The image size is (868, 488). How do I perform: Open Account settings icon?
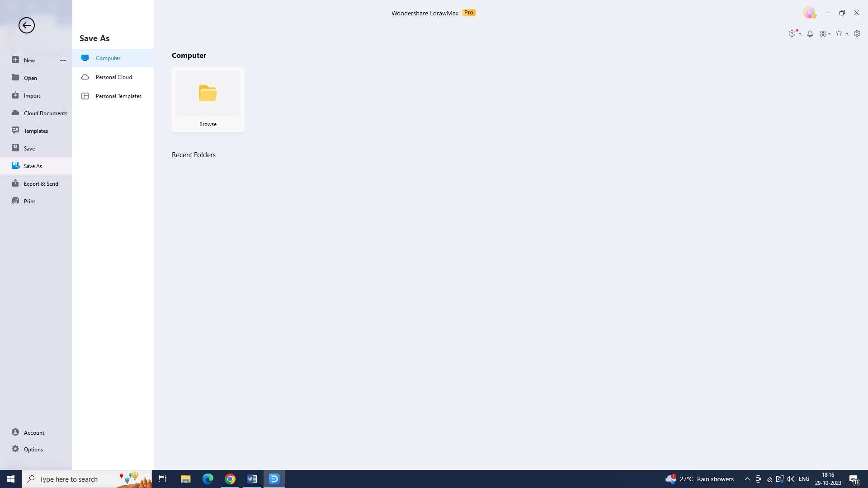tap(15, 432)
